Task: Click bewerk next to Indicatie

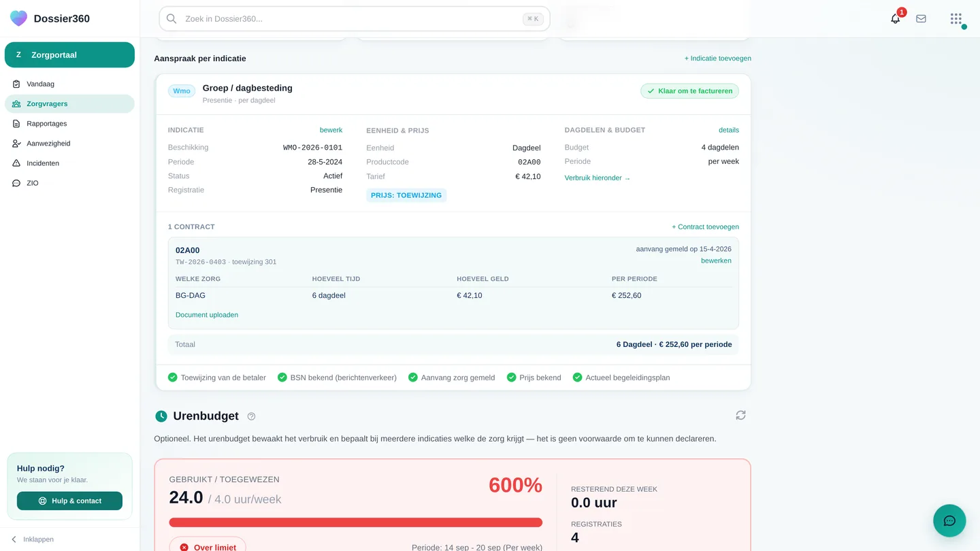Action: (331, 130)
